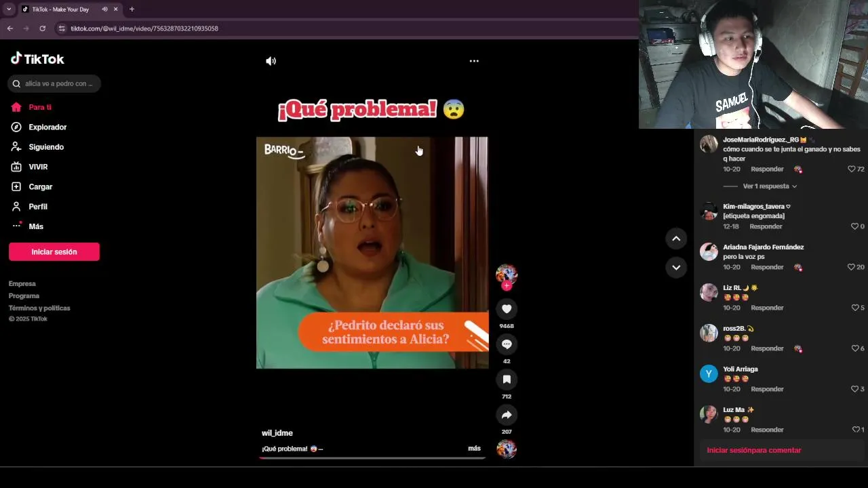Expand the caption with más
Image resolution: width=868 pixels, height=488 pixels.
click(x=474, y=449)
